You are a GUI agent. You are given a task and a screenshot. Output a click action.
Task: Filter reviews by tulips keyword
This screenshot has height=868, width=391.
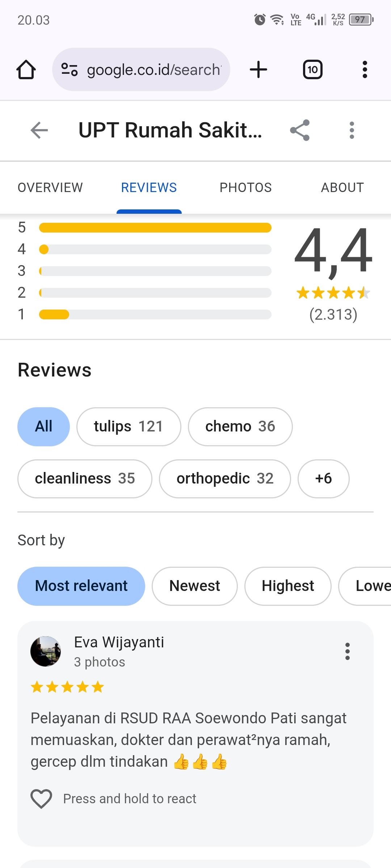129,427
